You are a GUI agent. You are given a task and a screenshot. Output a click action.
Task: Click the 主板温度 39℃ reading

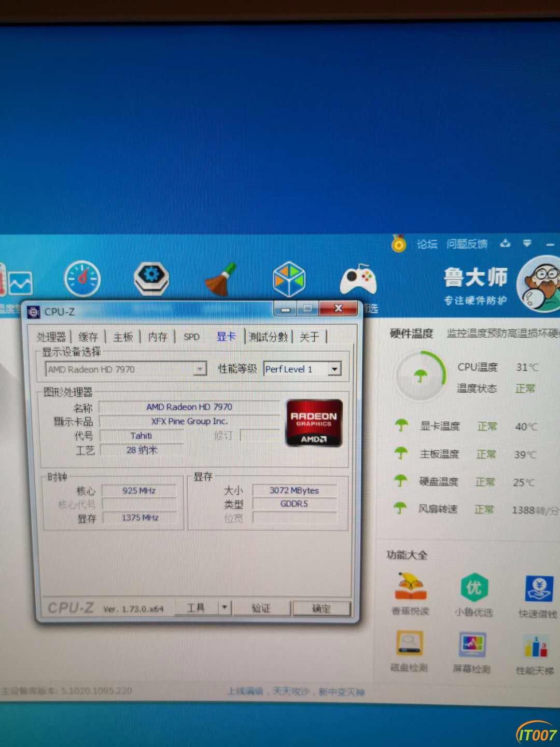click(525, 454)
